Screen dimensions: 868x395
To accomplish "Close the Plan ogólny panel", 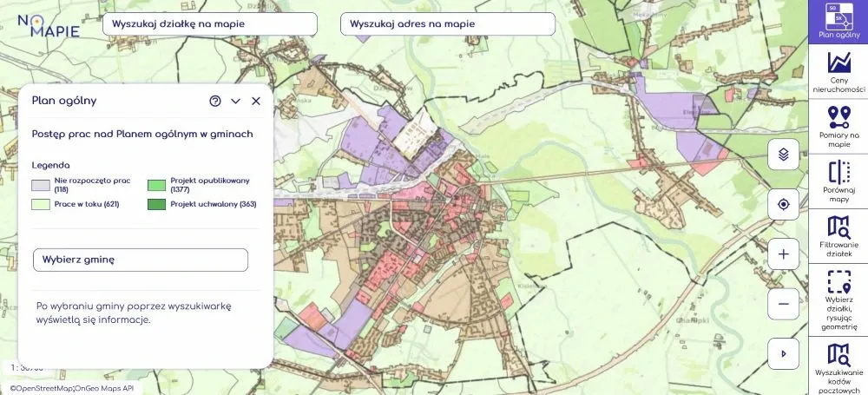I will (256, 101).
